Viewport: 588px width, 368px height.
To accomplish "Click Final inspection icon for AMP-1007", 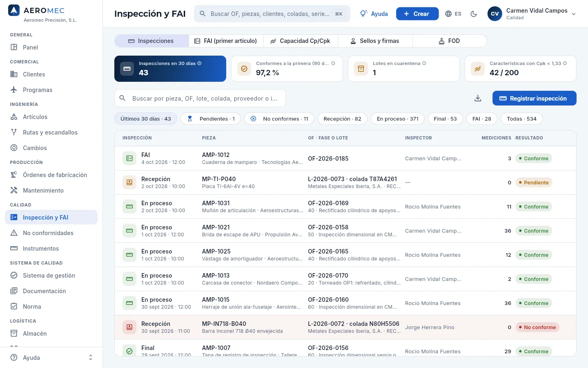I will click(x=129, y=351).
